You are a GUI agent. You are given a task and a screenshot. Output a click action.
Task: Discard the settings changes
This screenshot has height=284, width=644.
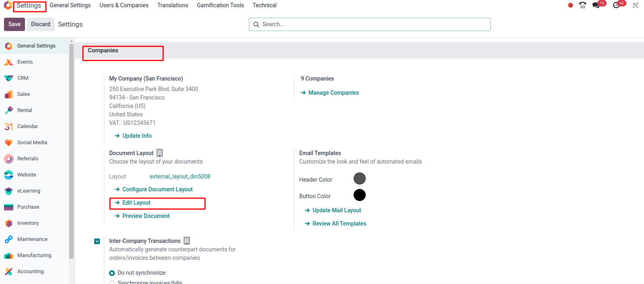41,24
